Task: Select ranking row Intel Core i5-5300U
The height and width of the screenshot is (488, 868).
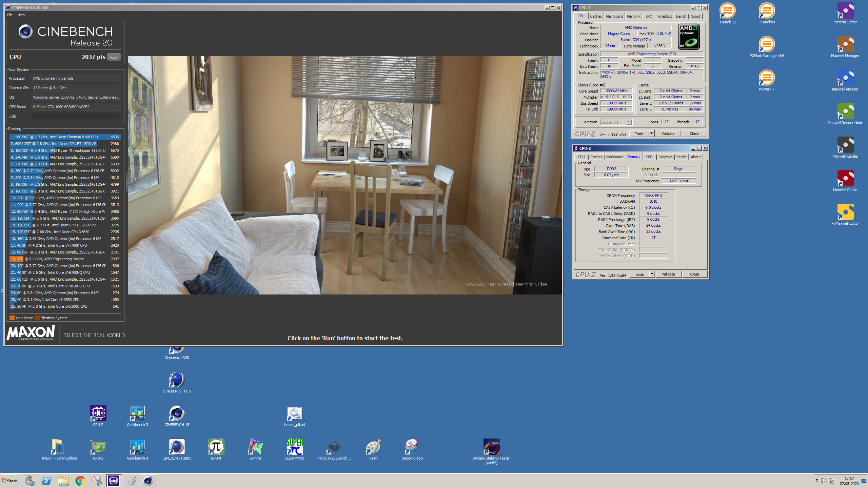Action: [65, 306]
